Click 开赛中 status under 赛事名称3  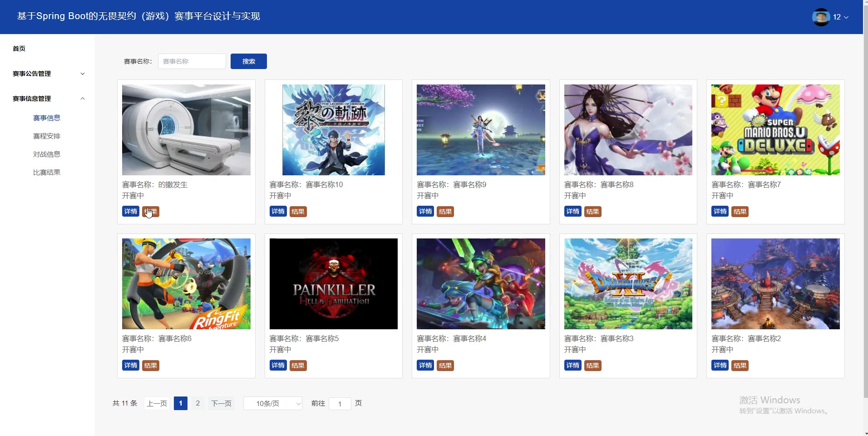[x=575, y=350]
